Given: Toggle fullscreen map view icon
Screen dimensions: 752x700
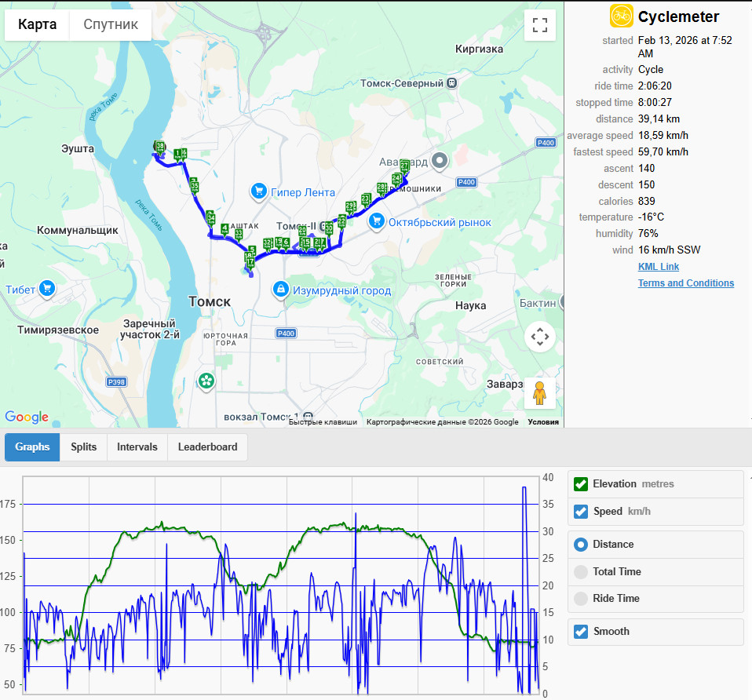Looking at the screenshot, I should tap(540, 25).
